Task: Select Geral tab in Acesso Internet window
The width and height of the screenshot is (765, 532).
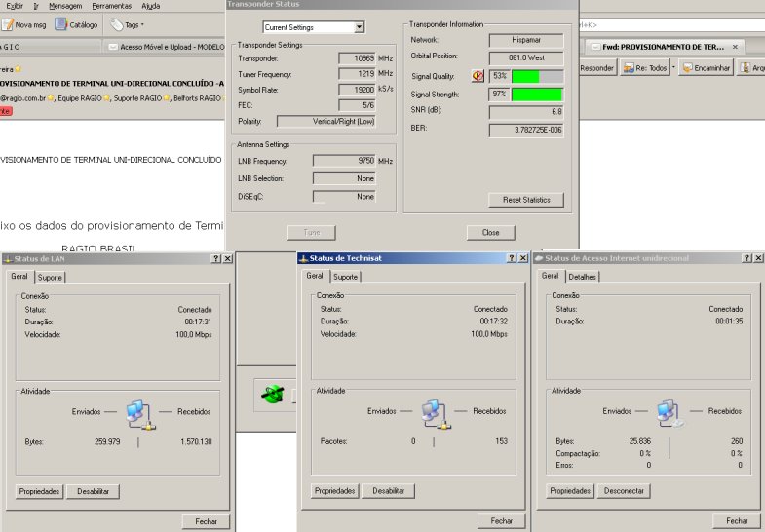Action: click(550, 276)
